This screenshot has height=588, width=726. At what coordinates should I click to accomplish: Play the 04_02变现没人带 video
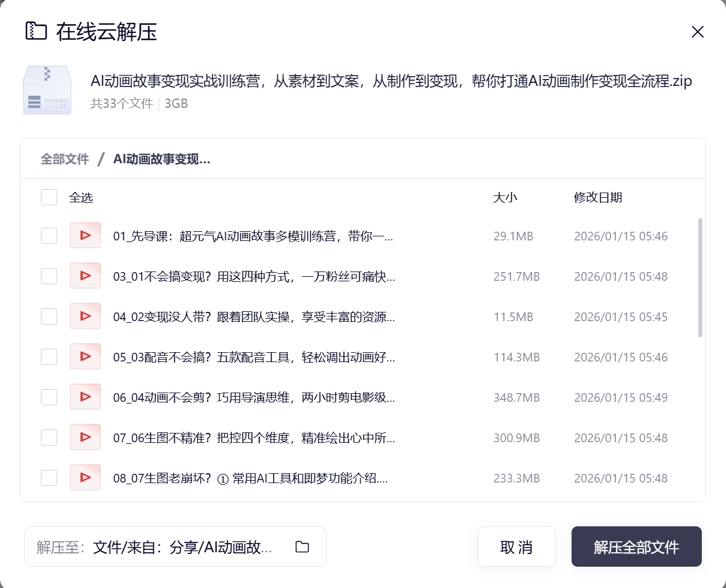tap(85, 316)
